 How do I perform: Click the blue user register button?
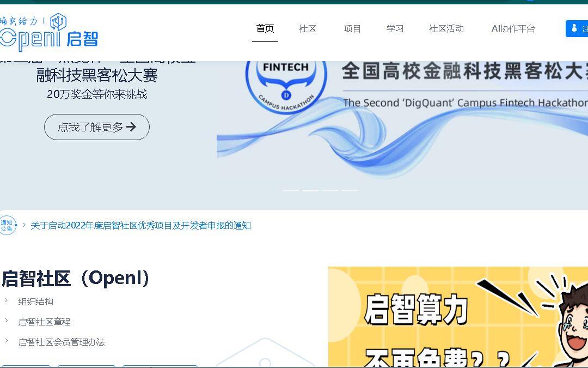click(x=577, y=28)
